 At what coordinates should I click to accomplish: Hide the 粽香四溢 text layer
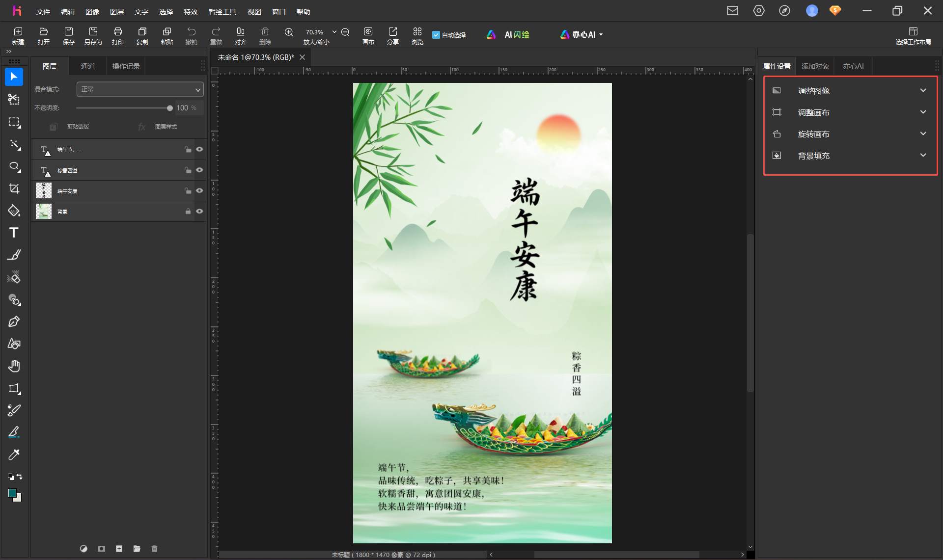click(x=199, y=170)
